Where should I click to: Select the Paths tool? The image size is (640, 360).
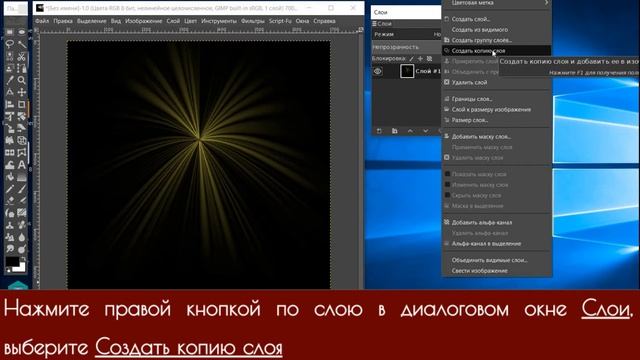click(x=22, y=68)
